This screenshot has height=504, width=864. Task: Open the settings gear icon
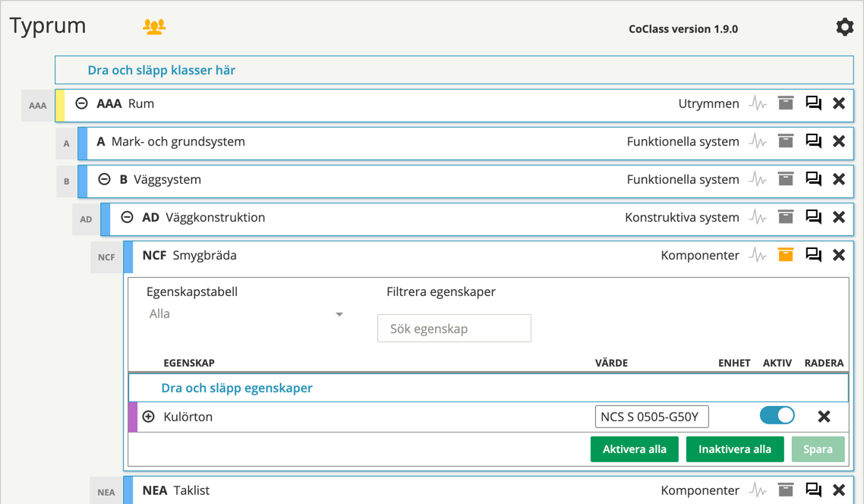point(844,27)
